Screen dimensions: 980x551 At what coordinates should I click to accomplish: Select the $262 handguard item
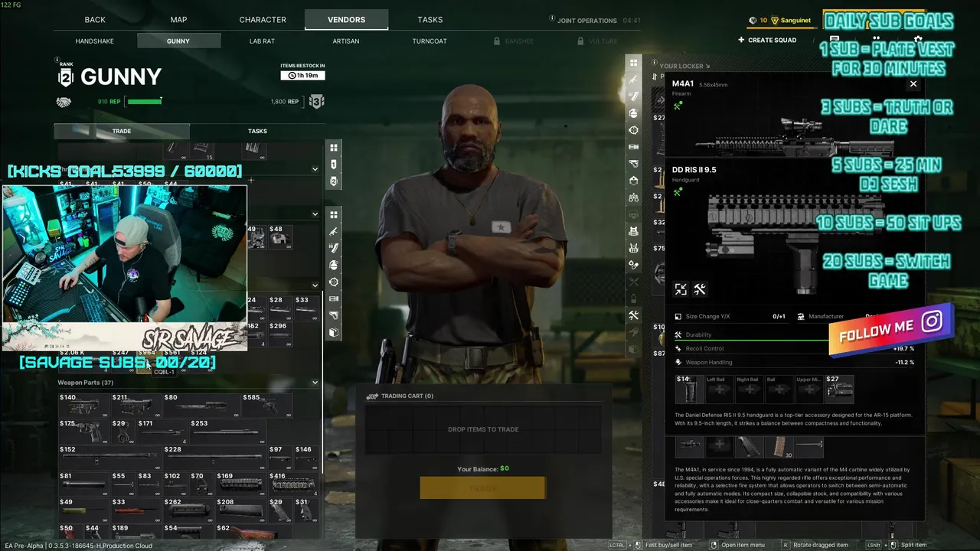pyautogui.click(x=188, y=509)
